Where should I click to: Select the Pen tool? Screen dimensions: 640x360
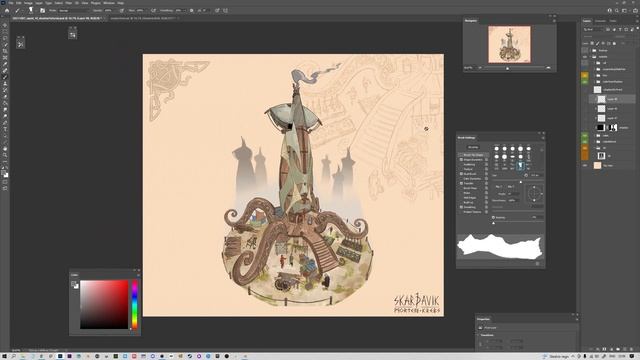pyautogui.click(x=5, y=123)
